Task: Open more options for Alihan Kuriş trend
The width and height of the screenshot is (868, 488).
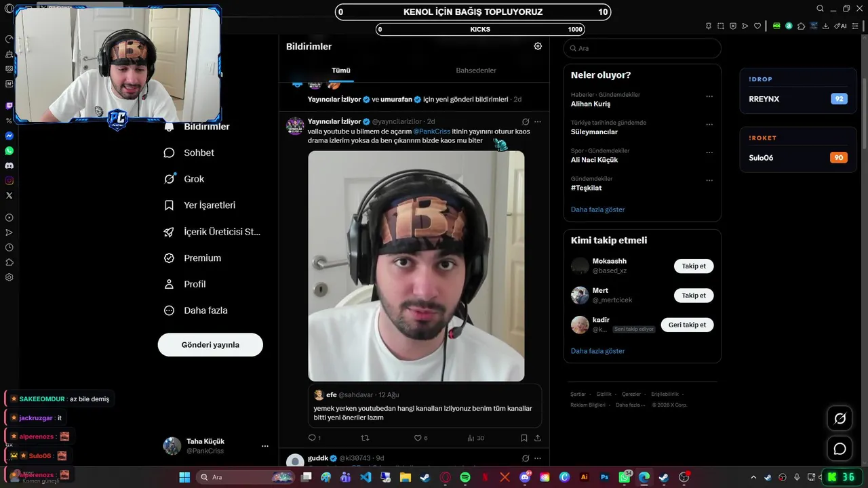Action: (x=709, y=96)
